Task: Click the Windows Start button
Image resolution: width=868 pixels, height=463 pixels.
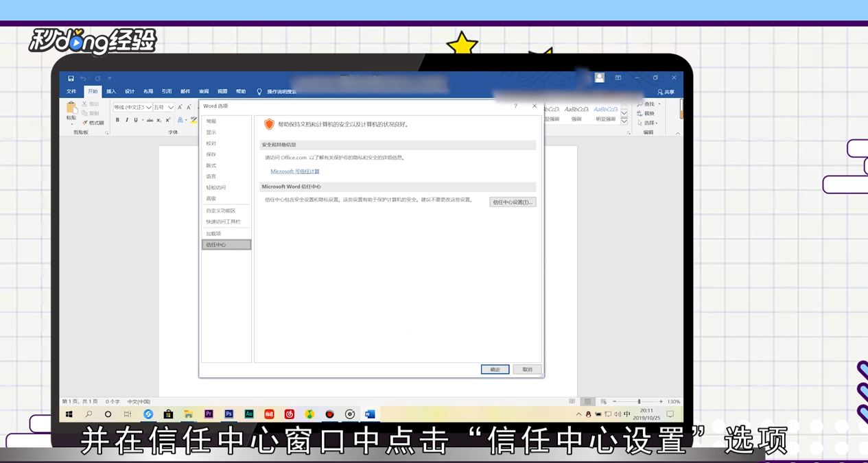Action: click(69, 414)
